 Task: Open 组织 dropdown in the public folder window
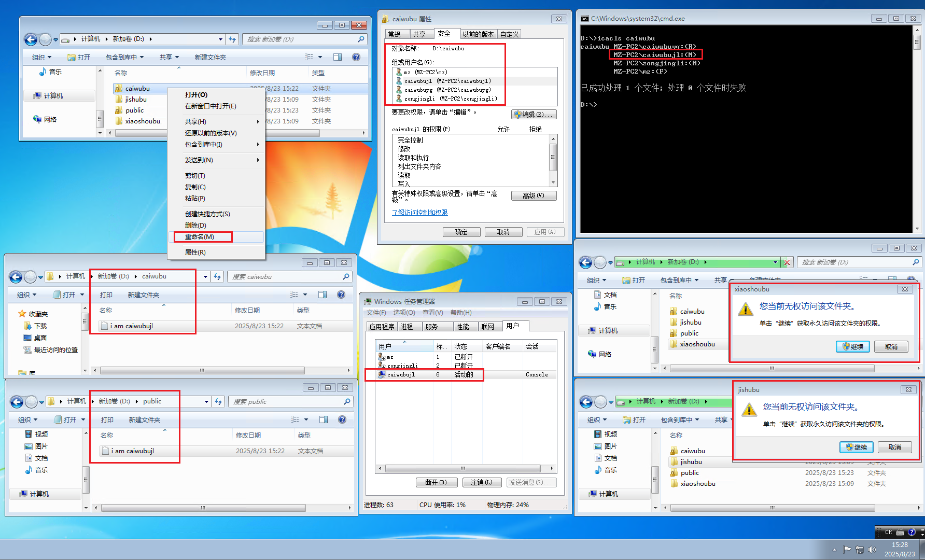[28, 419]
